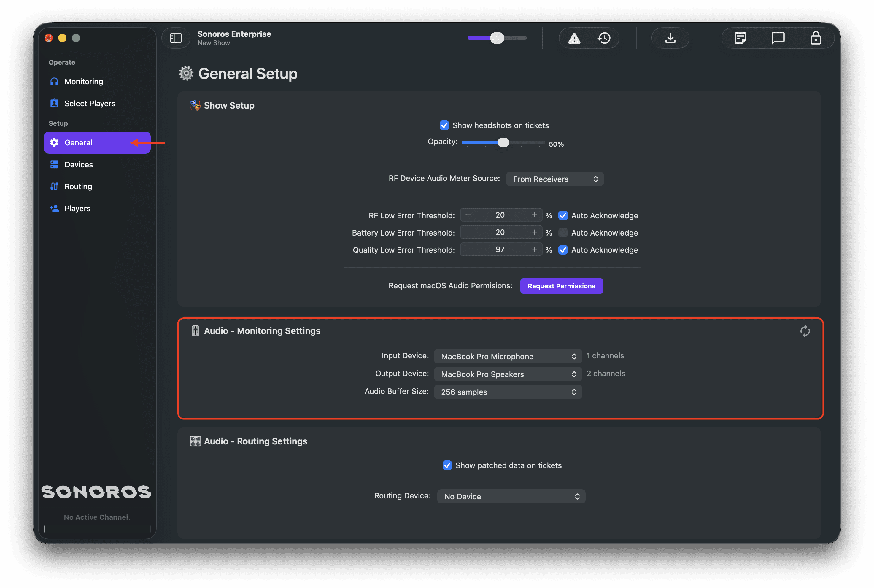874x588 pixels.
Task: Toggle Quality Low Auto Acknowledge checkbox
Action: (563, 250)
